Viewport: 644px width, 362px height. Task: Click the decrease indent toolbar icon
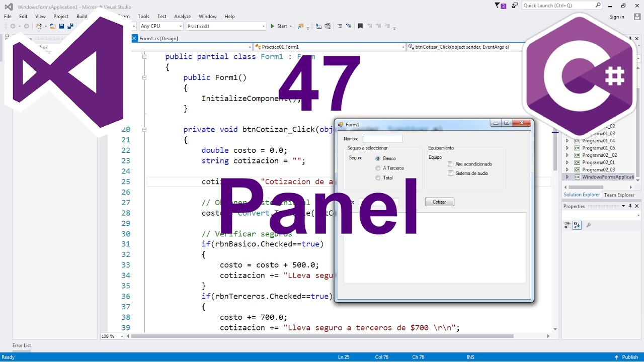(319, 26)
